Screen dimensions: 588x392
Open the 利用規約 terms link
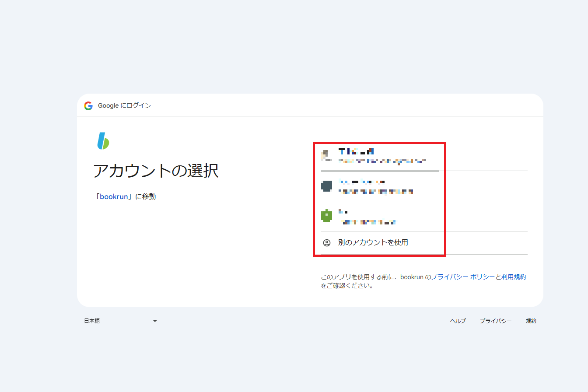513,277
